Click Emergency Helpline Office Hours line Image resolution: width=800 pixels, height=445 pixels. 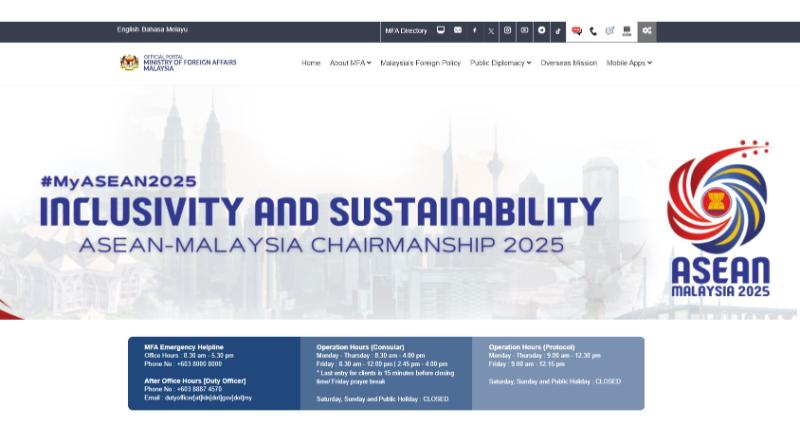click(x=189, y=356)
